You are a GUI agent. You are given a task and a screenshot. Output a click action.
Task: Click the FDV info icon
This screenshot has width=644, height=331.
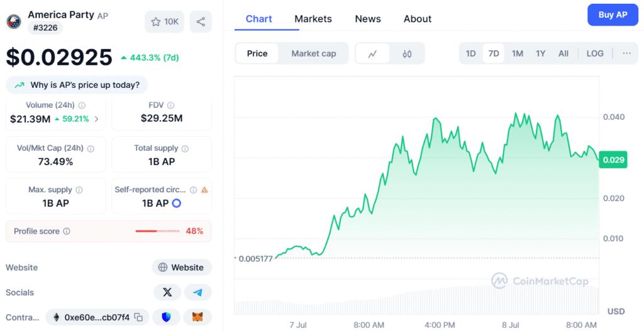(171, 106)
